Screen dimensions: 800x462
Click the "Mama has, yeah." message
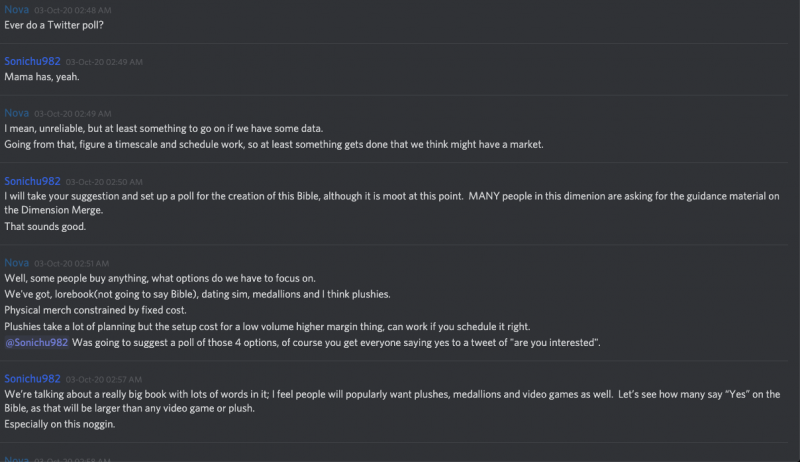coord(42,77)
